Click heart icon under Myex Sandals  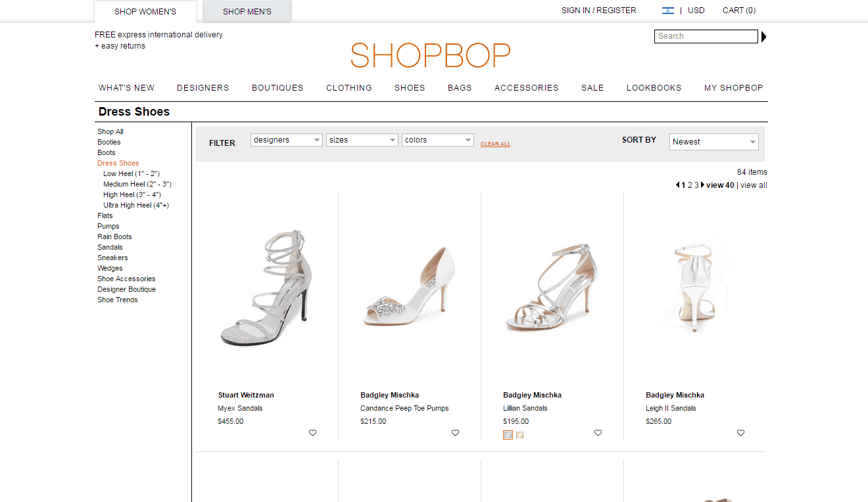coord(312,433)
